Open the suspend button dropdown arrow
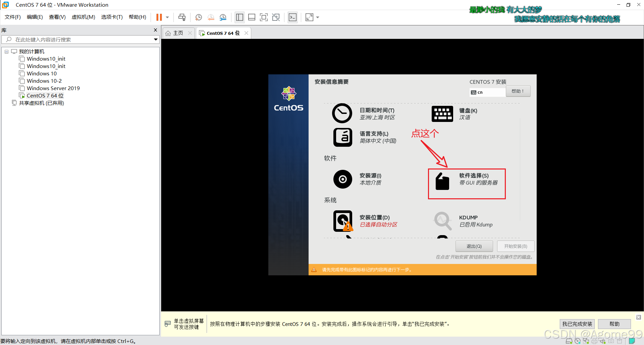644x345 pixels. 167,17
